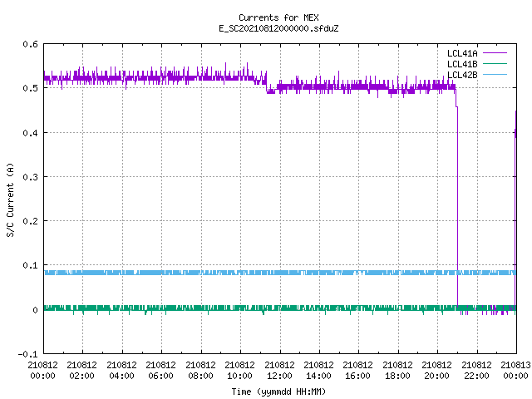Screen dimensions: 532x399
Task: Click the purple LCL41A legend line sample
Action: [495, 53]
